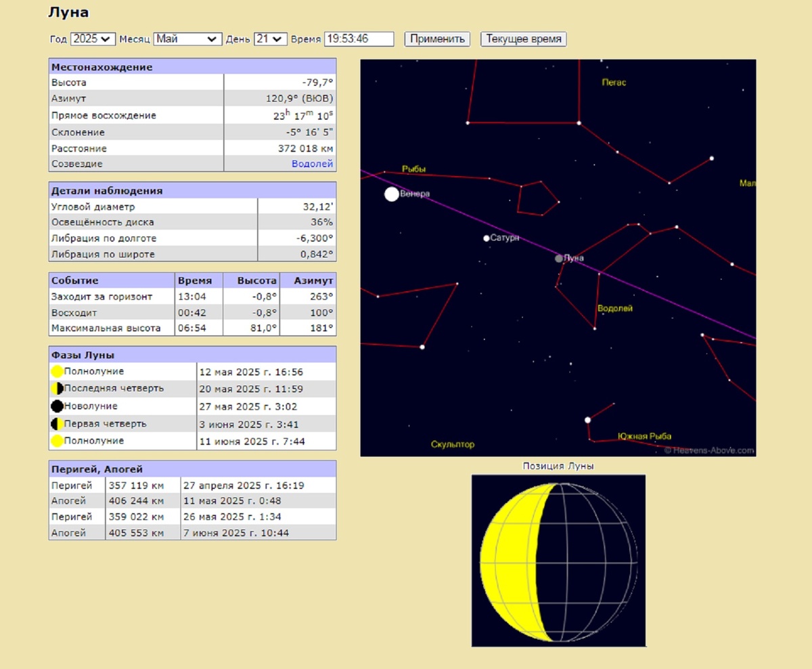Click the new moon icon dated 27 мая
The height and width of the screenshot is (669, 812).
click(x=58, y=406)
